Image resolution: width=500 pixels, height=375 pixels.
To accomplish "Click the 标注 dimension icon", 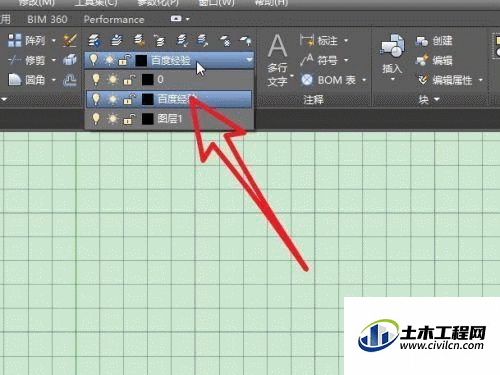I will (307, 40).
